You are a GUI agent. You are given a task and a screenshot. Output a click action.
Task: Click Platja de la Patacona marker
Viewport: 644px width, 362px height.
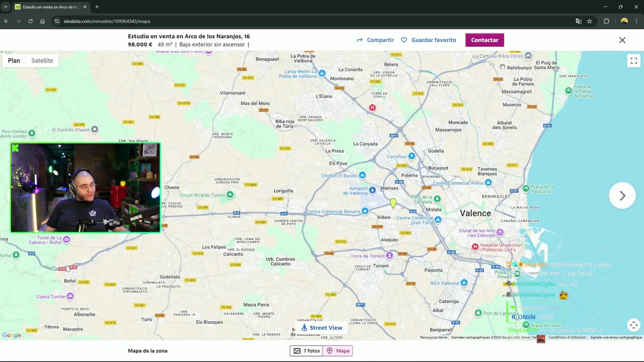(x=526, y=189)
